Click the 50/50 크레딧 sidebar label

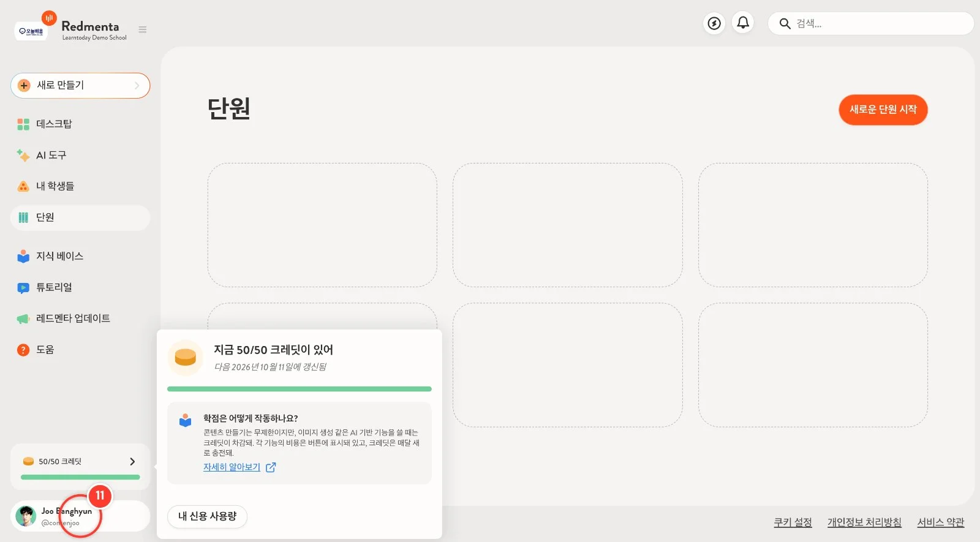coord(60,462)
